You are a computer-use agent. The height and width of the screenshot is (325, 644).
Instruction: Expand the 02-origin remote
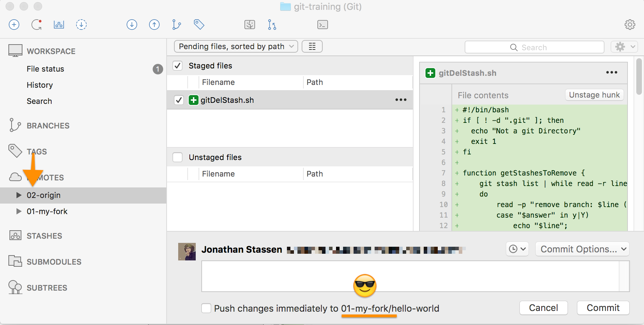click(x=19, y=195)
